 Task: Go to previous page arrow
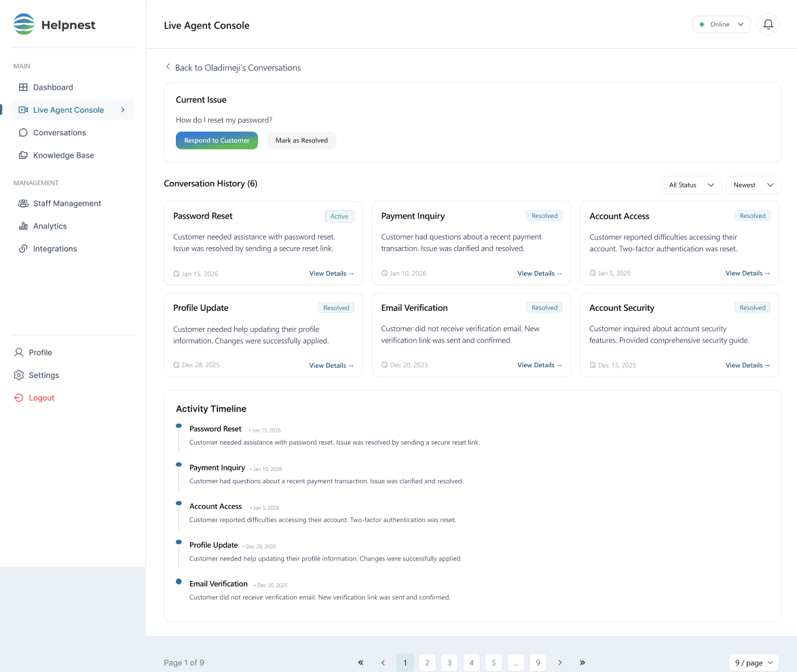[x=384, y=662]
